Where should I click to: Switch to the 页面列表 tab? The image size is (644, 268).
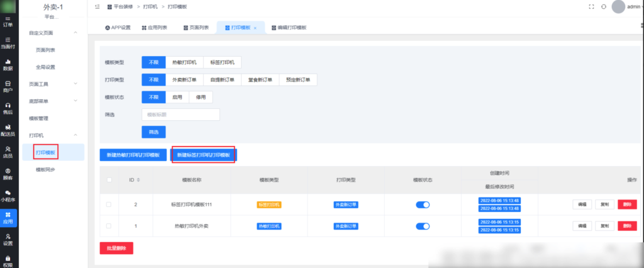pyautogui.click(x=196, y=28)
